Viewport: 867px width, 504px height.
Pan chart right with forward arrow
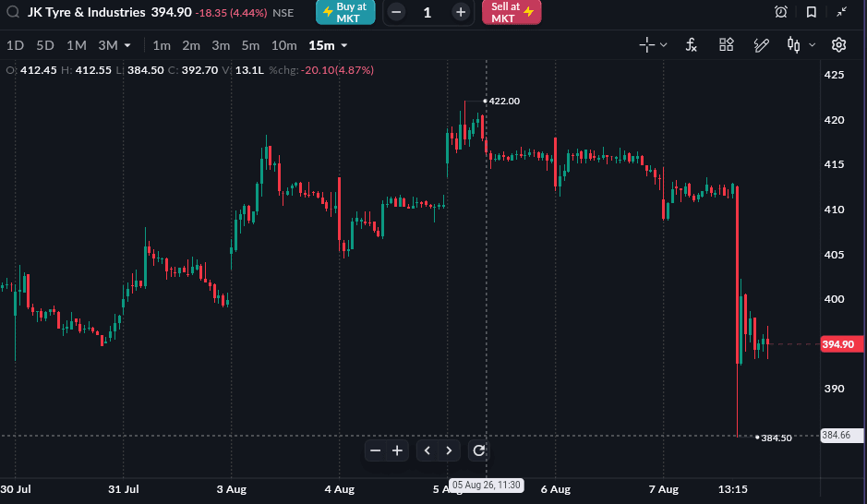pos(449,451)
